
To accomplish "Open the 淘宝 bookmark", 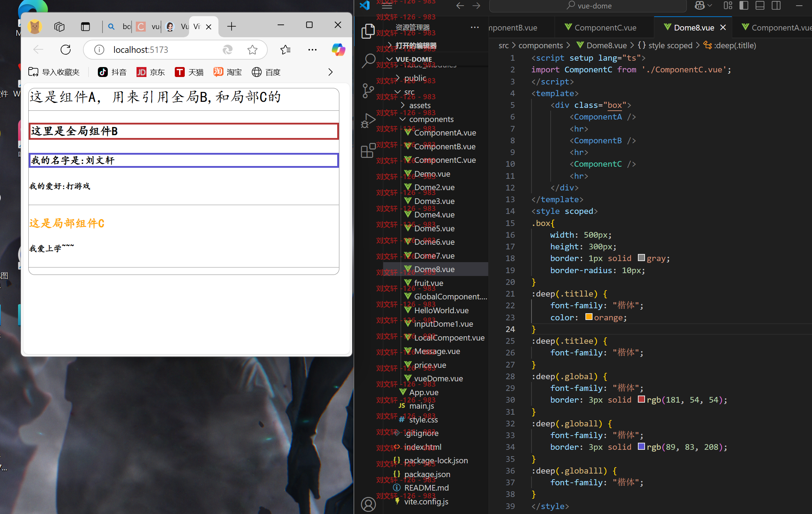I will click(228, 72).
